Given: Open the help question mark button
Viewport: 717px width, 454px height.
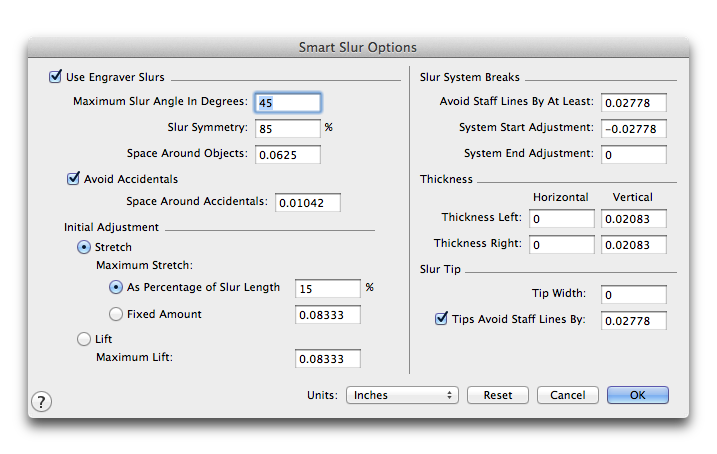Looking at the screenshot, I should tap(41, 401).
